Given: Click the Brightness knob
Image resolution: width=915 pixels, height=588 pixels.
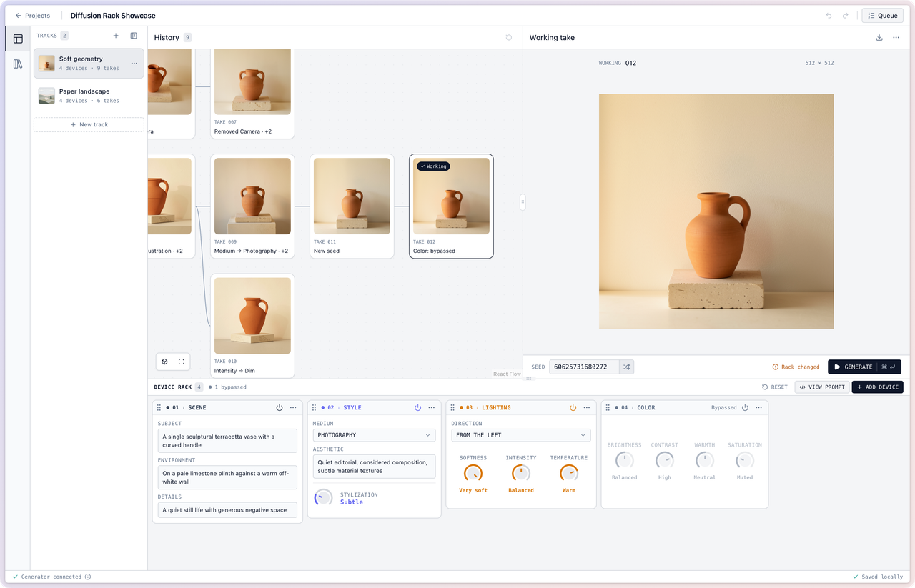Looking at the screenshot, I should coord(625,460).
